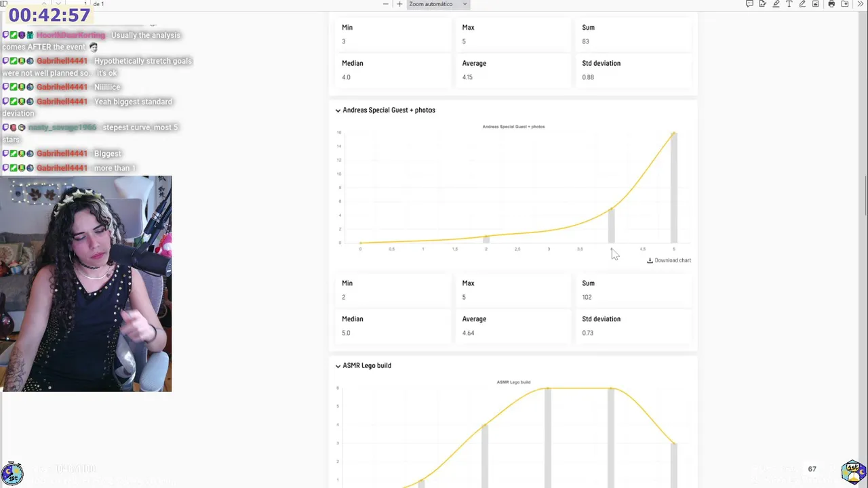Click the Sum value 102
Viewport: 868px width, 488px height.
(x=587, y=298)
